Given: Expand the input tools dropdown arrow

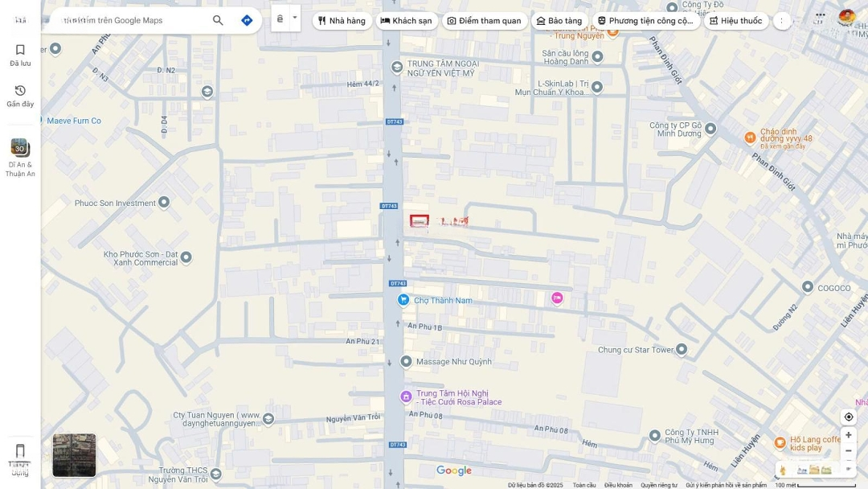Looking at the screenshot, I should [x=295, y=18].
